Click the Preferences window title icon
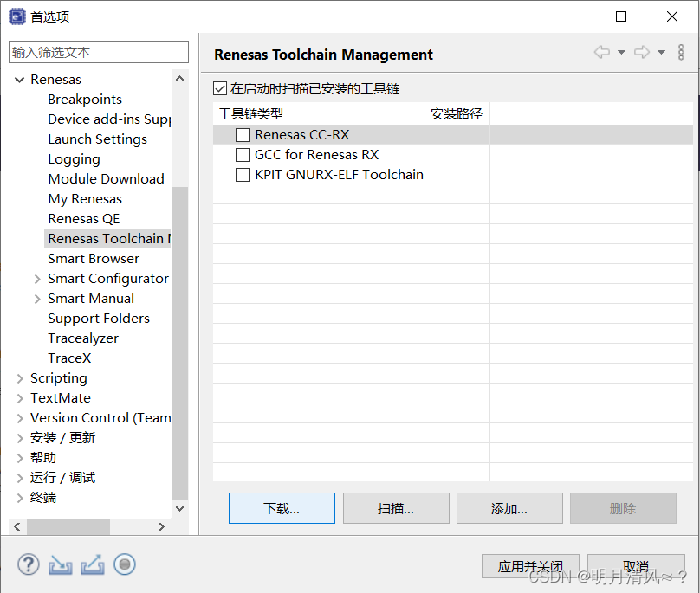The image size is (700, 593). point(17,16)
